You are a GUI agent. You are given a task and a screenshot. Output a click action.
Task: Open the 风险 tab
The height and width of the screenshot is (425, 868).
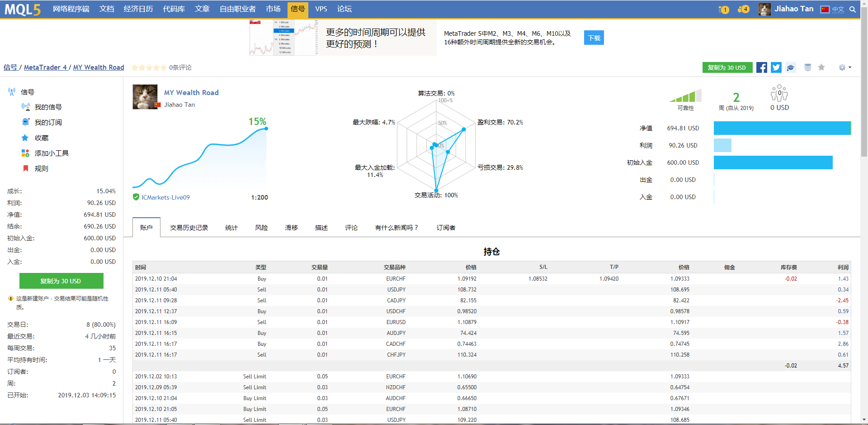tap(261, 228)
